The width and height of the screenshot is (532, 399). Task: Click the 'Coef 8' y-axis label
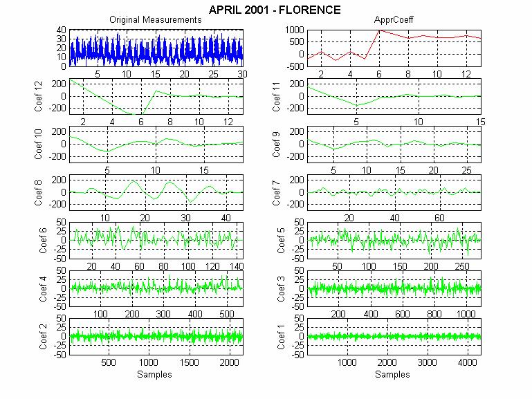point(38,192)
